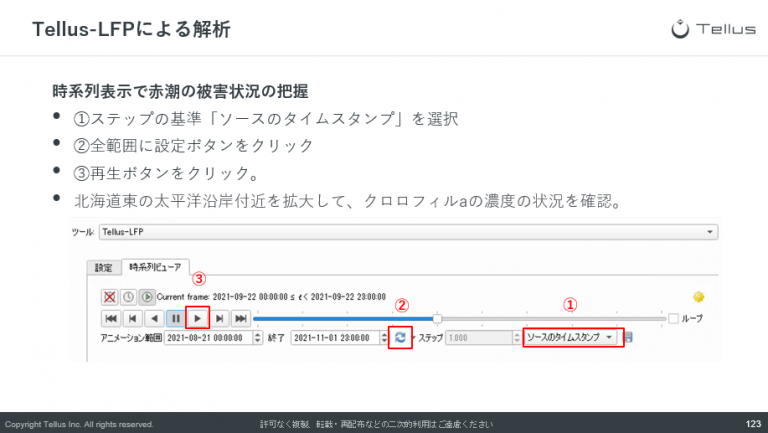Step back to the previous frame
Screen dimensions: 768x433
point(132,318)
